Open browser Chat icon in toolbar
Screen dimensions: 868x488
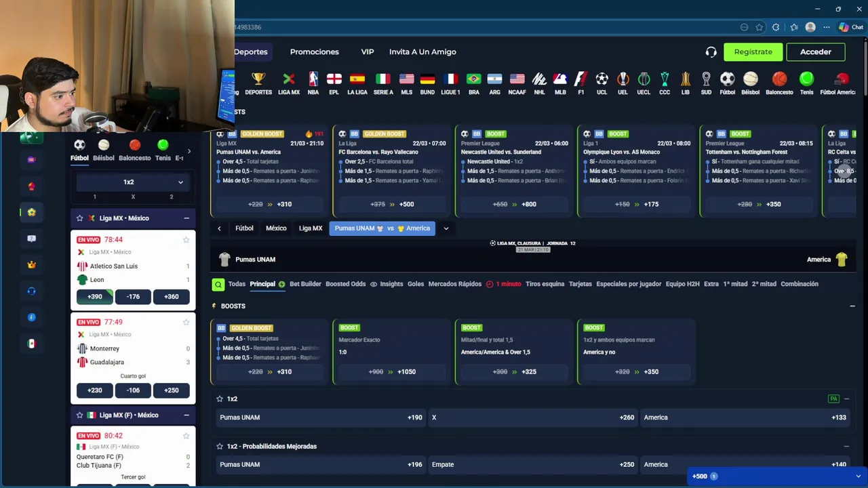click(850, 27)
